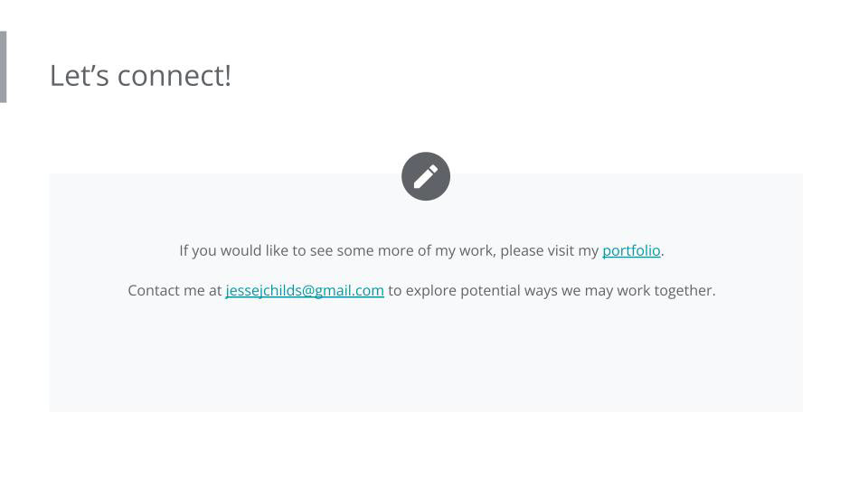The image size is (868, 488).
Task: Click the gray vertical accent bar beside heading
Action: [3, 67]
